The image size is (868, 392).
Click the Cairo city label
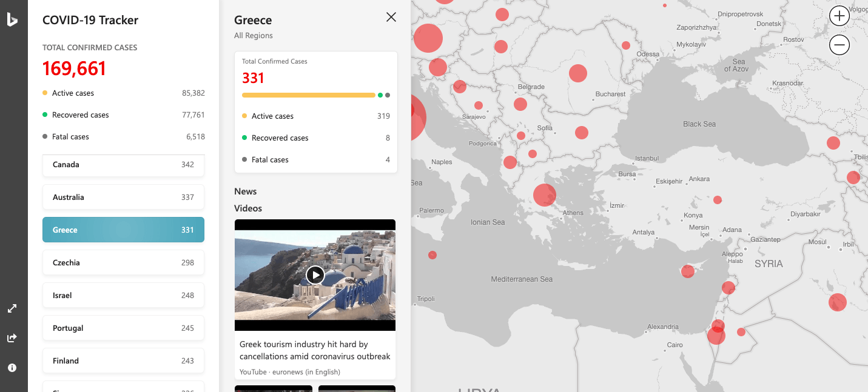pyautogui.click(x=675, y=345)
